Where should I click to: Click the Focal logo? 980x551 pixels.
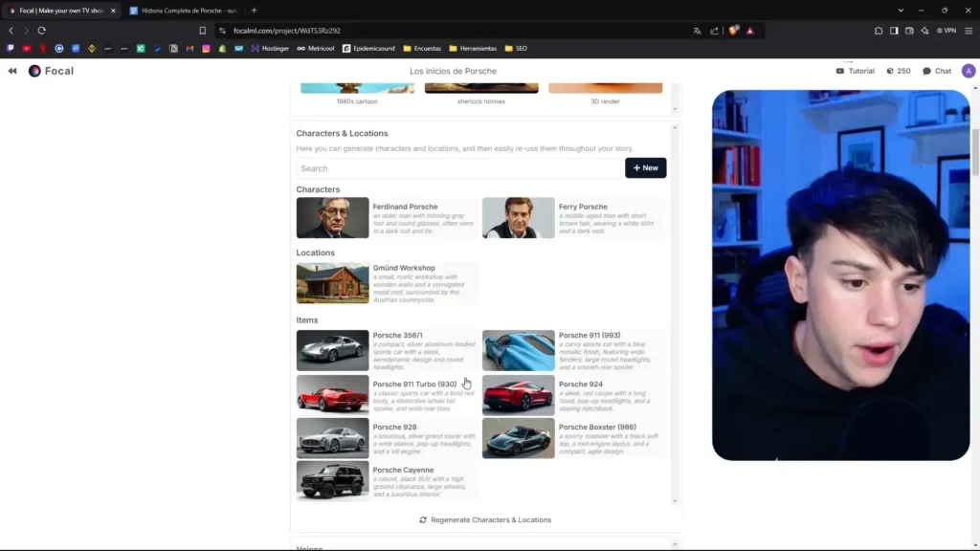pyautogui.click(x=34, y=70)
